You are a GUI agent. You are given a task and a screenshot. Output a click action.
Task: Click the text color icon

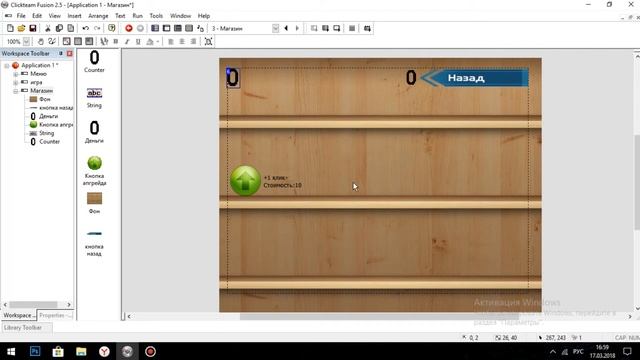[x=150, y=41]
